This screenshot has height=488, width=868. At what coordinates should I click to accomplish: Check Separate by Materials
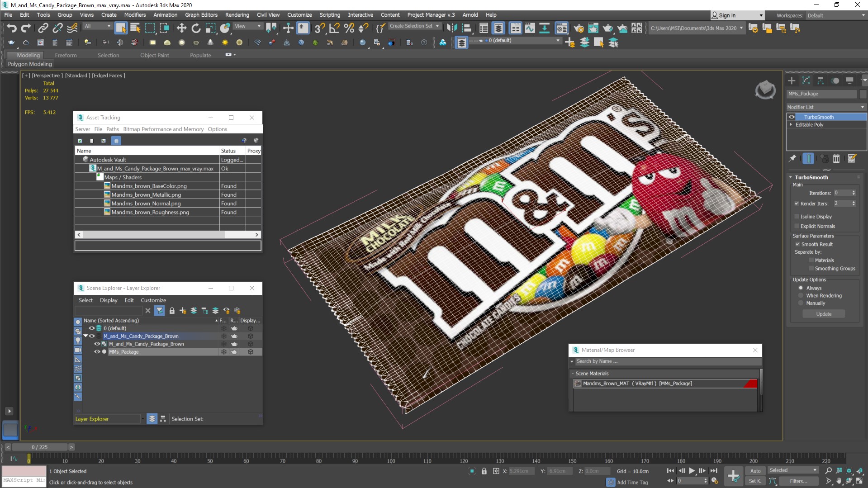[811, 260]
